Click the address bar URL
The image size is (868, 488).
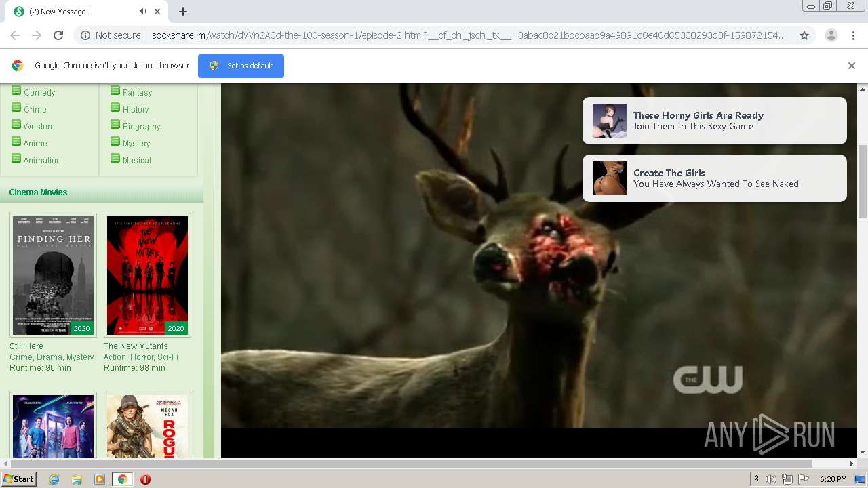point(468,35)
